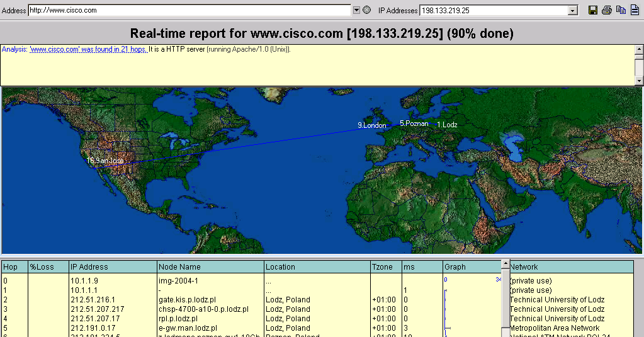
Task: Open the text report page icon
Action: [x=635, y=10]
